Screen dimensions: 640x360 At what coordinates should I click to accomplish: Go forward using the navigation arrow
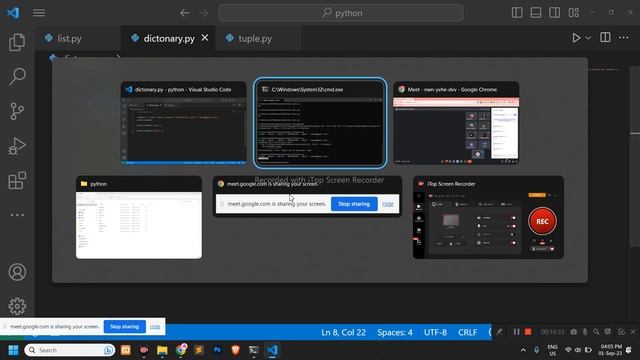[203, 13]
